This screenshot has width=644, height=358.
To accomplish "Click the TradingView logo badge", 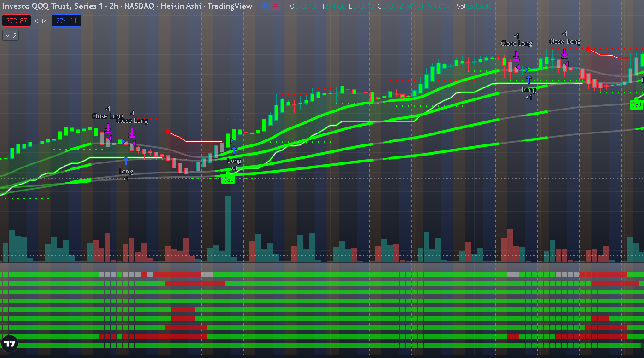I will tap(10, 343).
